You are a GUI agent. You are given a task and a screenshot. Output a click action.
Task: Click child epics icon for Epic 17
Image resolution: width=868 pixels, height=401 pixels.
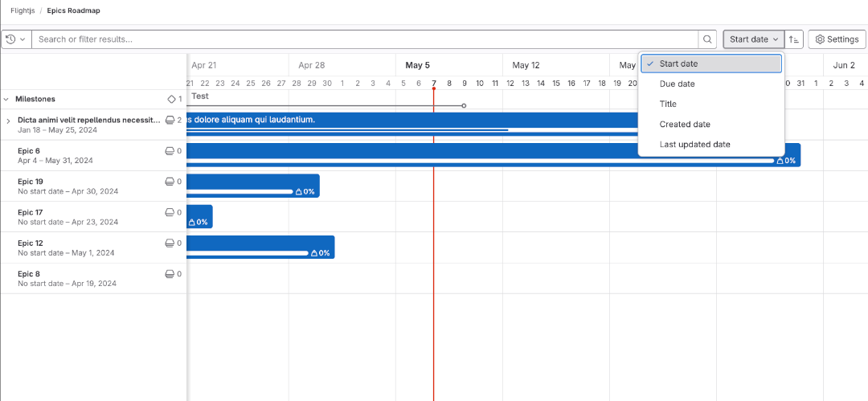(170, 212)
